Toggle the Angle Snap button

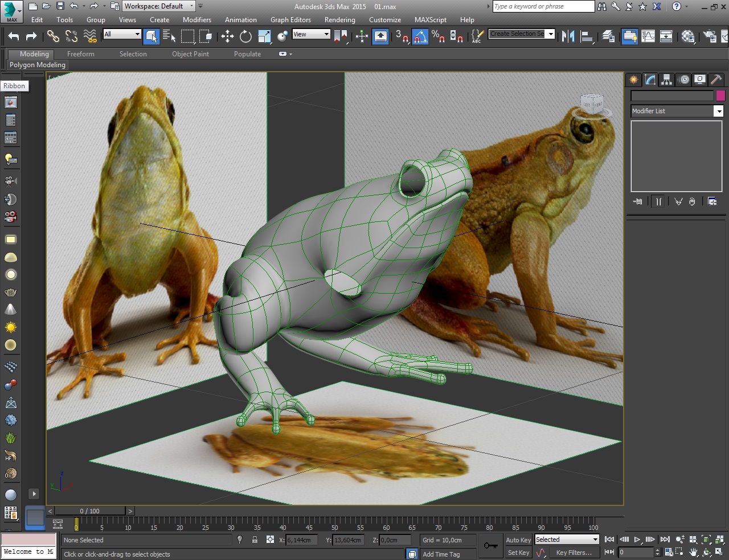(x=420, y=36)
